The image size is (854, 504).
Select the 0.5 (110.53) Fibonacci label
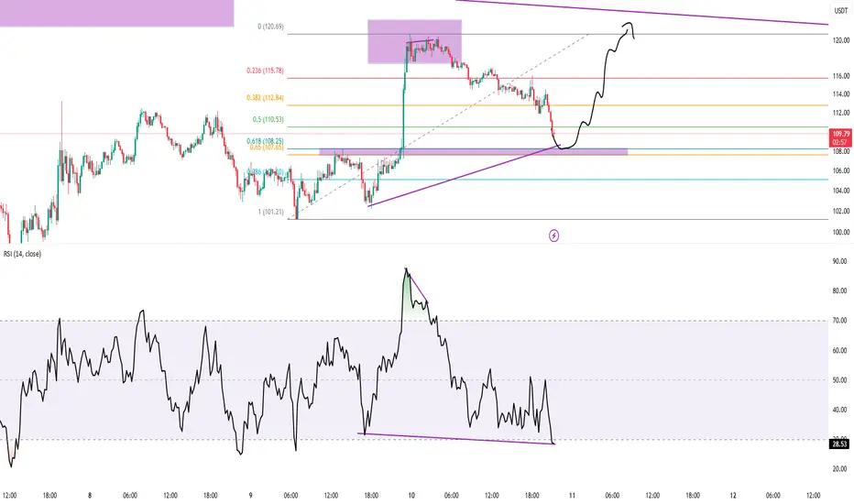[268, 119]
